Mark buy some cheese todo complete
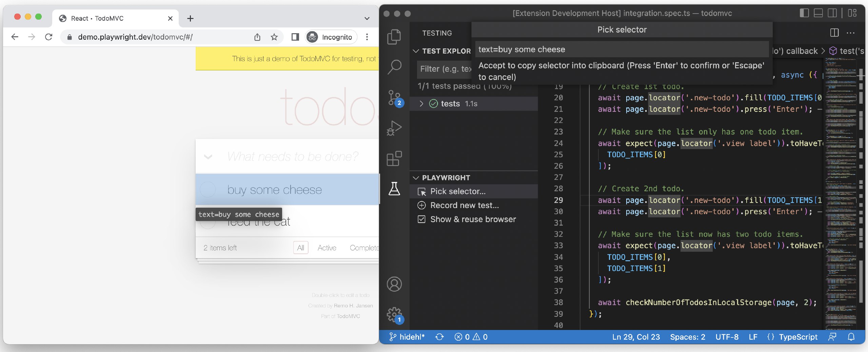The height and width of the screenshot is (352, 868). [208, 189]
